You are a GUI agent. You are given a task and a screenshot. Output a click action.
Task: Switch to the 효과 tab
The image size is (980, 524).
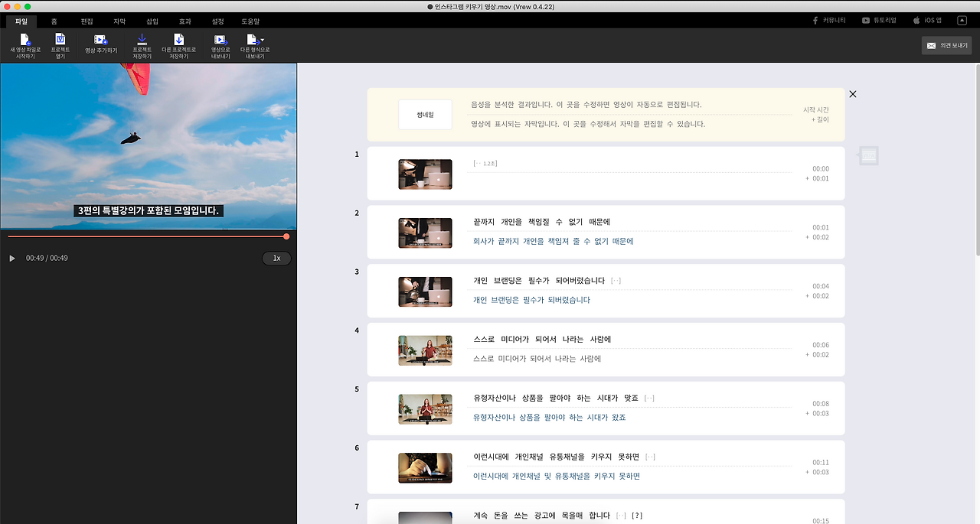click(x=185, y=21)
